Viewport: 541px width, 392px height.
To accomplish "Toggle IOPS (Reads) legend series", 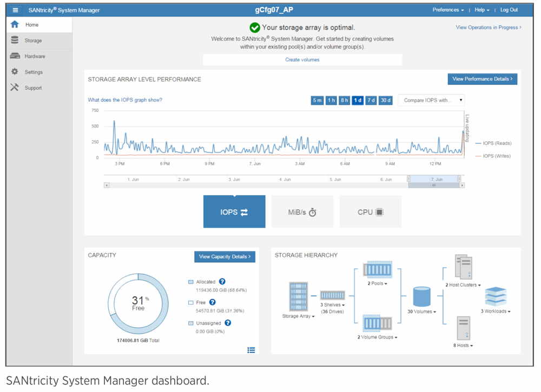I will pyautogui.click(x=493, y=143).
